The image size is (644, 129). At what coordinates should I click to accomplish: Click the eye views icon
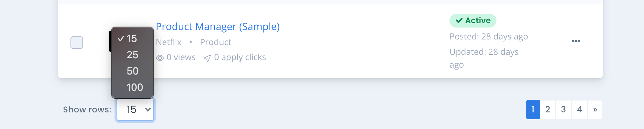pos(160,58)
